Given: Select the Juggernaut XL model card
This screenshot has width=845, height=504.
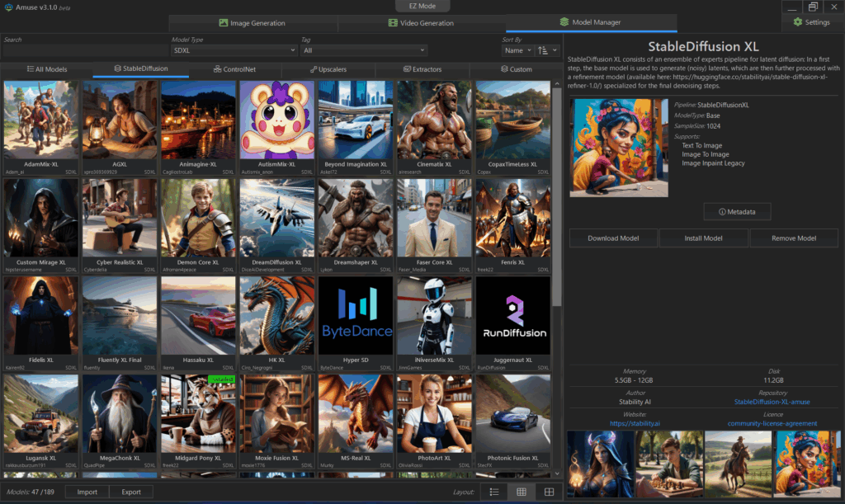Looking at the screenshot, I should (x=513, y=323).
